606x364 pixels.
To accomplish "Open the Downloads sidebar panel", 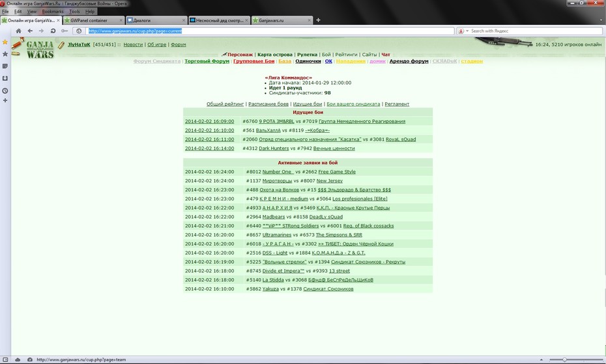I will tap(5, 78).
